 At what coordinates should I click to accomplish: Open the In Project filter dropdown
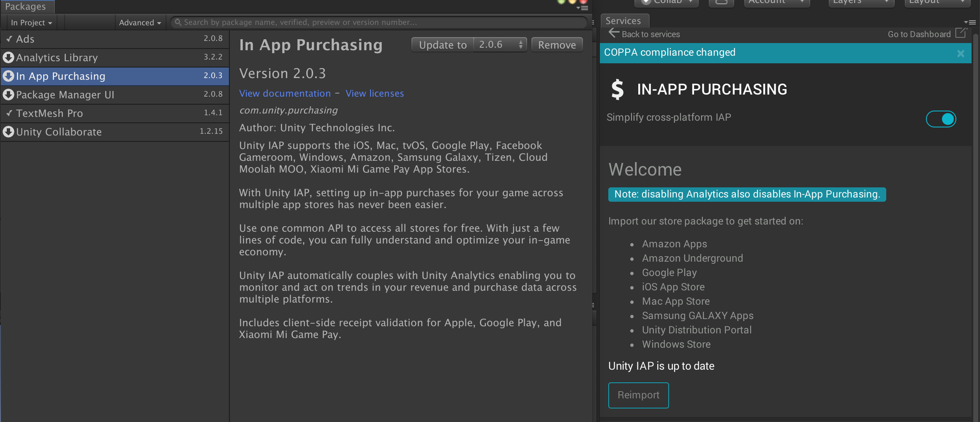(x=32, y=22)
